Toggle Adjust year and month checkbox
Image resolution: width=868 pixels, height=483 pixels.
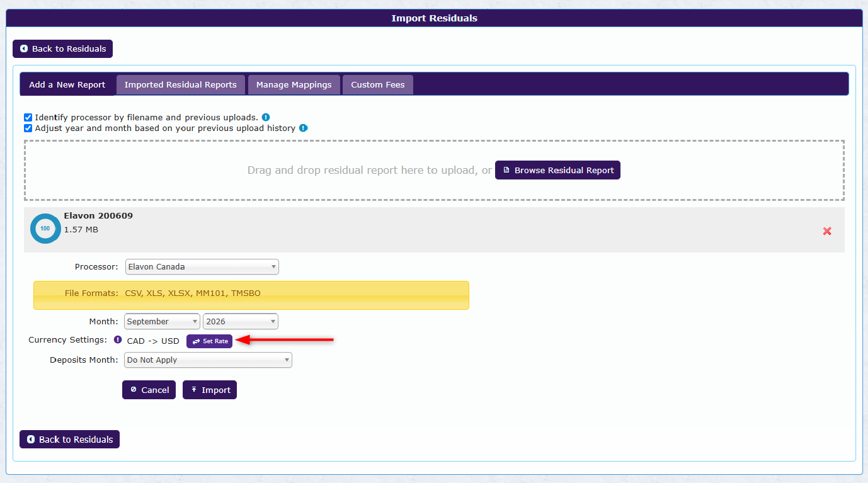coord(28,128)
